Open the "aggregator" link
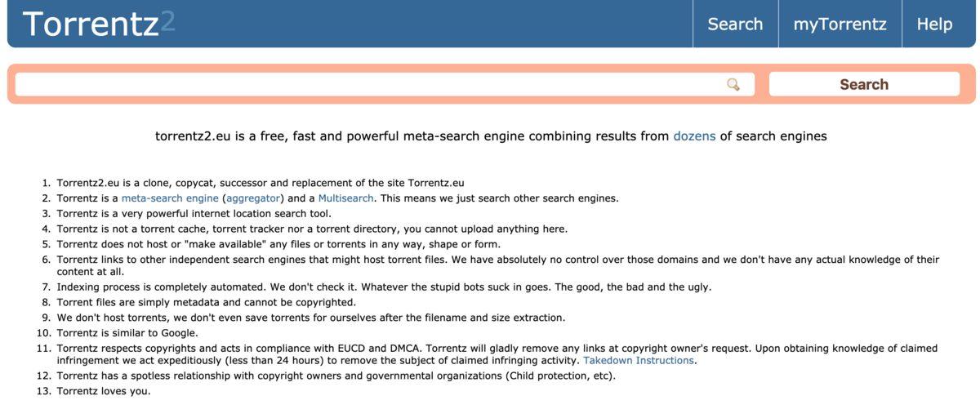The width and height of the screenshot is (980, 409). click(x=253, y=198)
